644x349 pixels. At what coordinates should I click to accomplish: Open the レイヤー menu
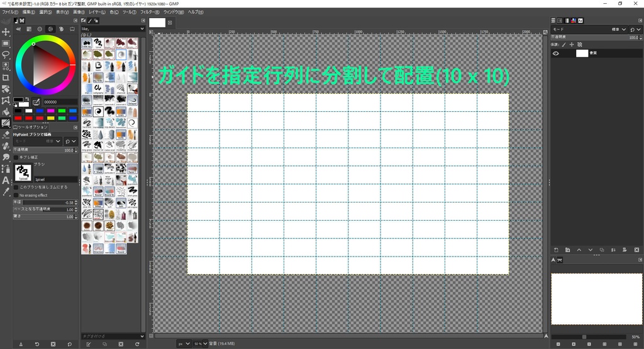(97, 12)
